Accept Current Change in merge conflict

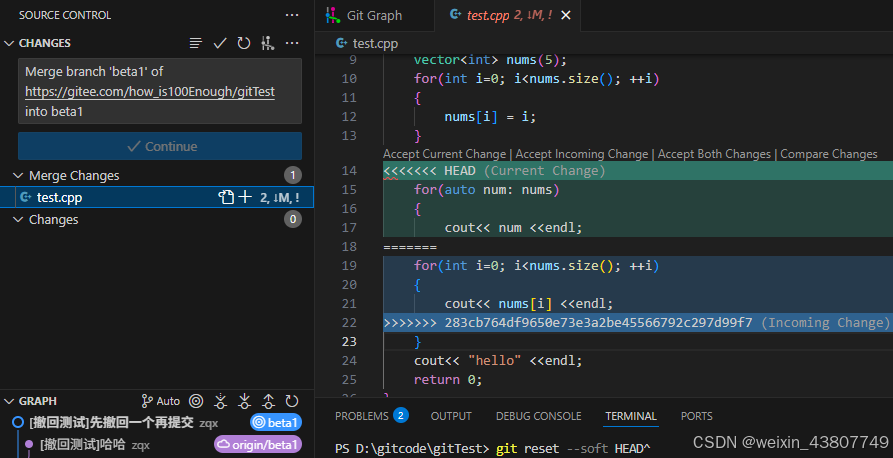click(444, 154)
